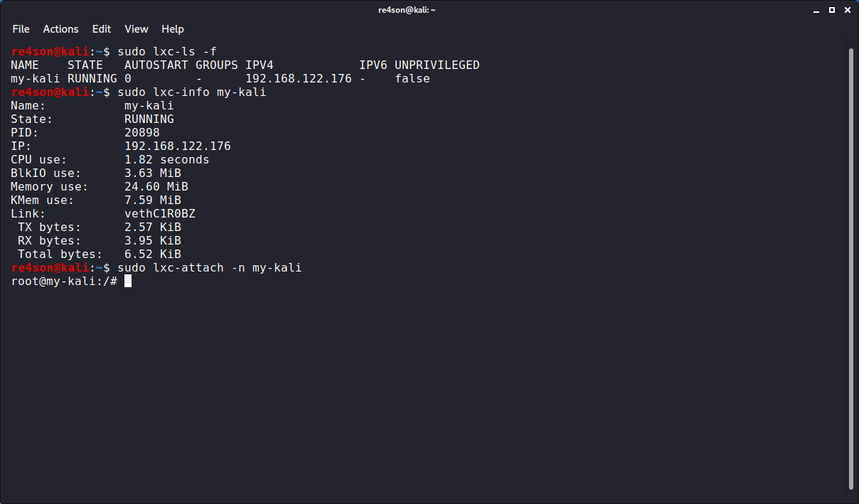The image size is (859, 504).
Task: Open the View menu
Action: point(136,29)
